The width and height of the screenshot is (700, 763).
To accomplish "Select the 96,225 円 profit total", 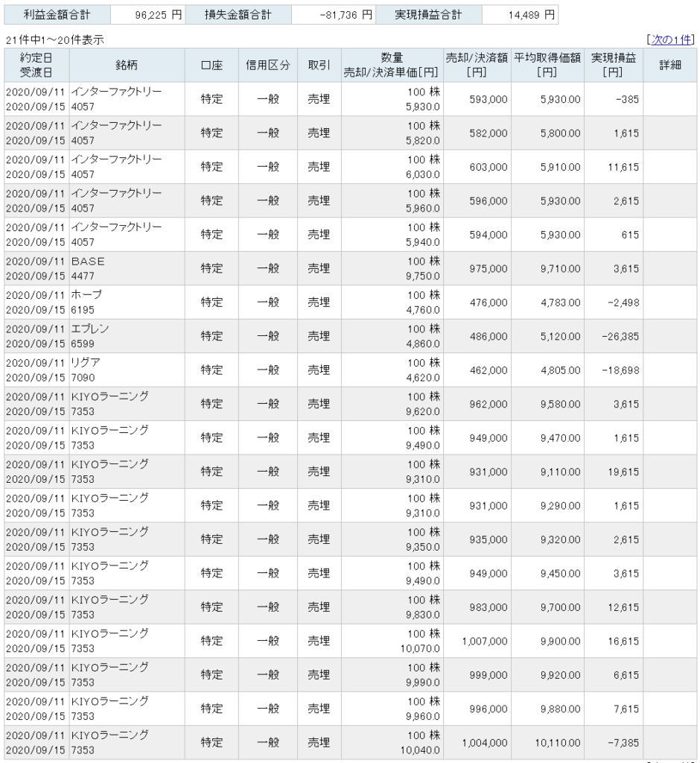I will click(x=148, y=15).
